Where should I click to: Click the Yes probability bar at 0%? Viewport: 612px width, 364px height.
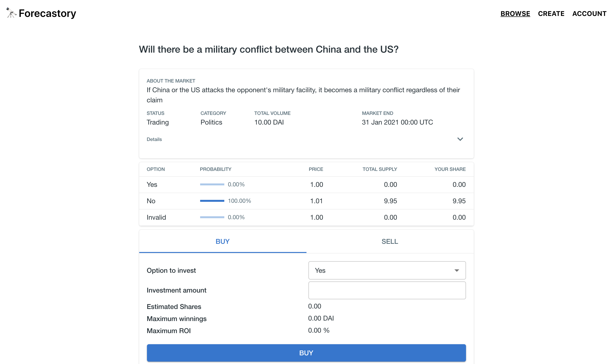coord(212,184)
